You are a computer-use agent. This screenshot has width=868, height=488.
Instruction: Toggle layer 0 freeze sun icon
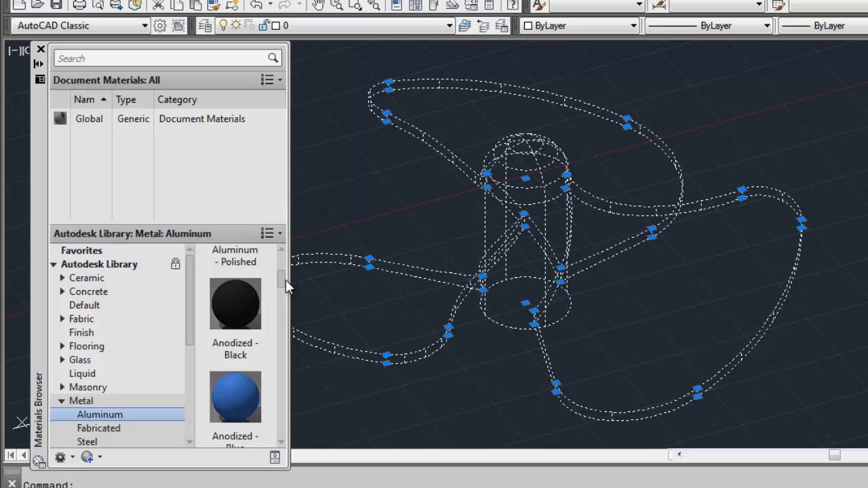(x=236, y=26)
